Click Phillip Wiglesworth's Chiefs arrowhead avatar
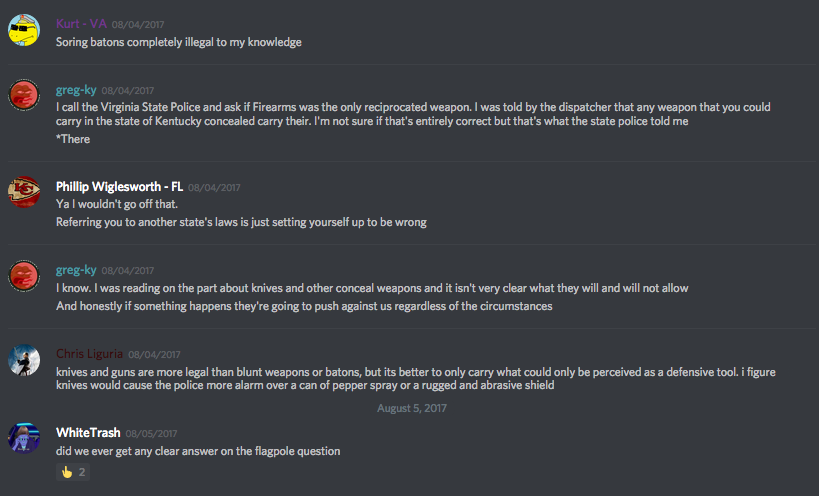The image size is (819, 496). 24,191
